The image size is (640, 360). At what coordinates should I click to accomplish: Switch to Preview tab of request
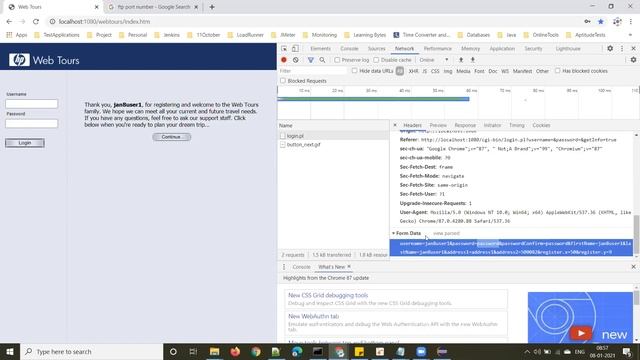(438, 125)
